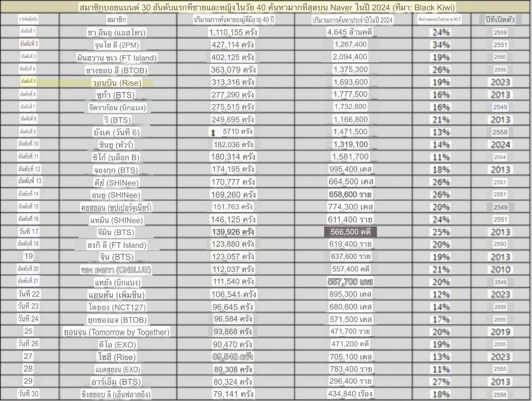The height and width of the screenshot is (401, 532).
Task: Click the value '995,400 เคส'
Action: tap(350, 169)
